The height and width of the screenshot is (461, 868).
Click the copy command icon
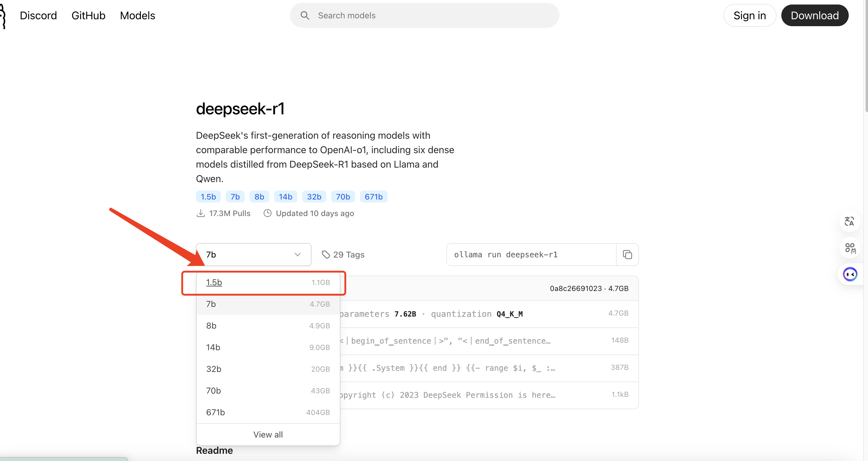click(x=627, y=255)
